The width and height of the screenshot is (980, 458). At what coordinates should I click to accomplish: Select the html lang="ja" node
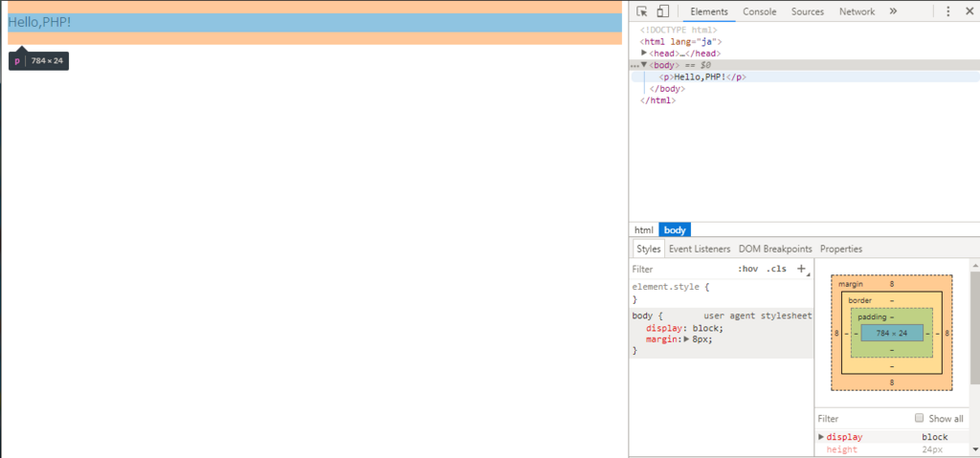pos(680,41)
